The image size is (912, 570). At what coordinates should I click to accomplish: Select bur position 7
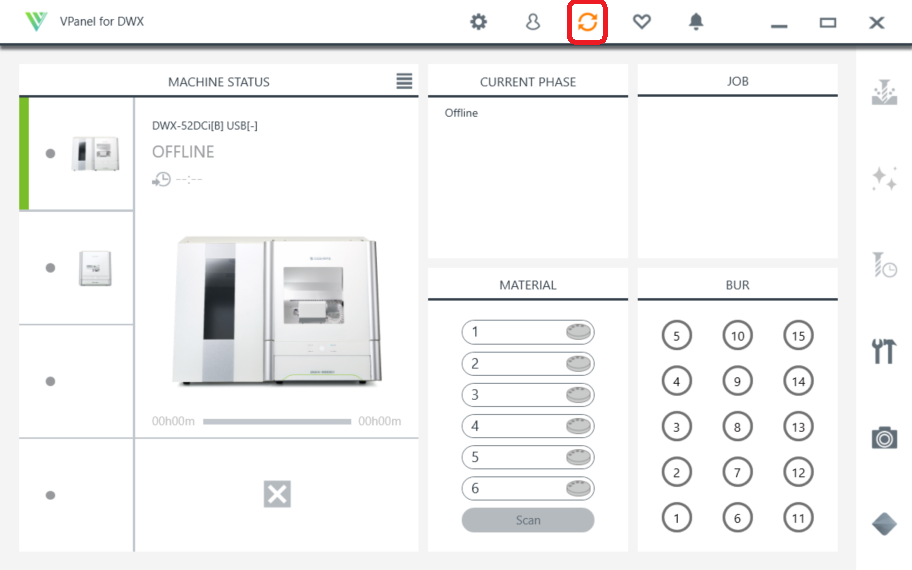[738, 472]
